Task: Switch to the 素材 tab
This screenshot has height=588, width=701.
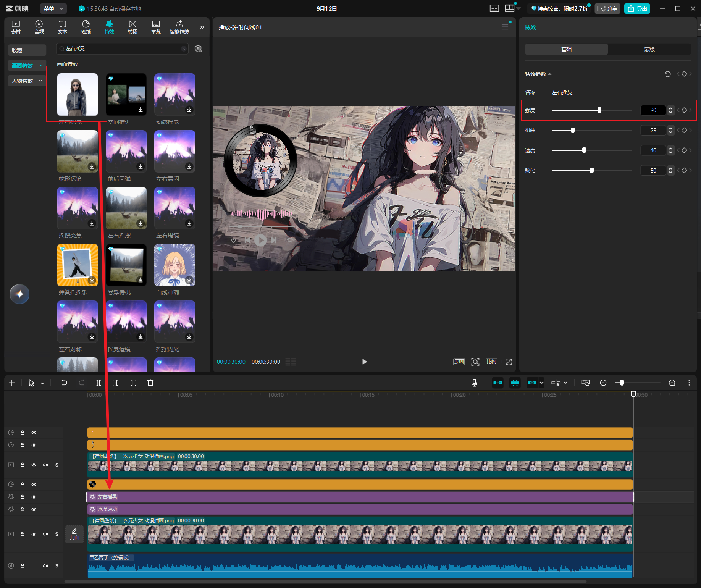Action: pos(16,27)
